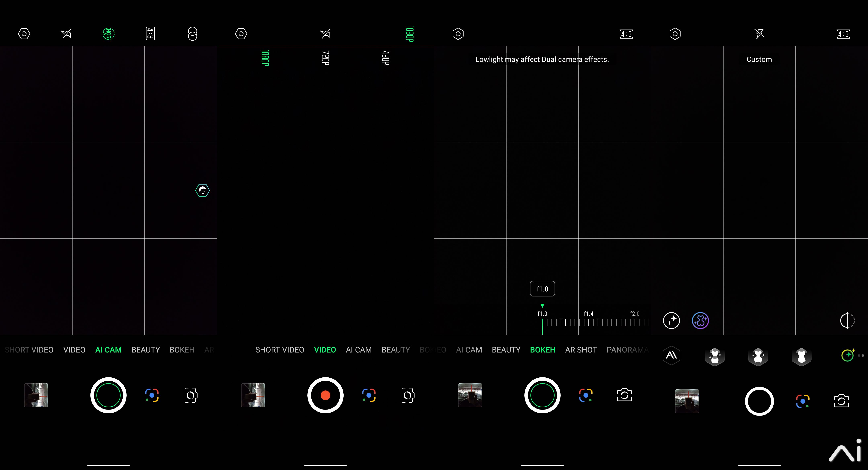Screen dimensions: 868x470
Task: Open settings on the AI CAM screen
Action: coord(24,34)
